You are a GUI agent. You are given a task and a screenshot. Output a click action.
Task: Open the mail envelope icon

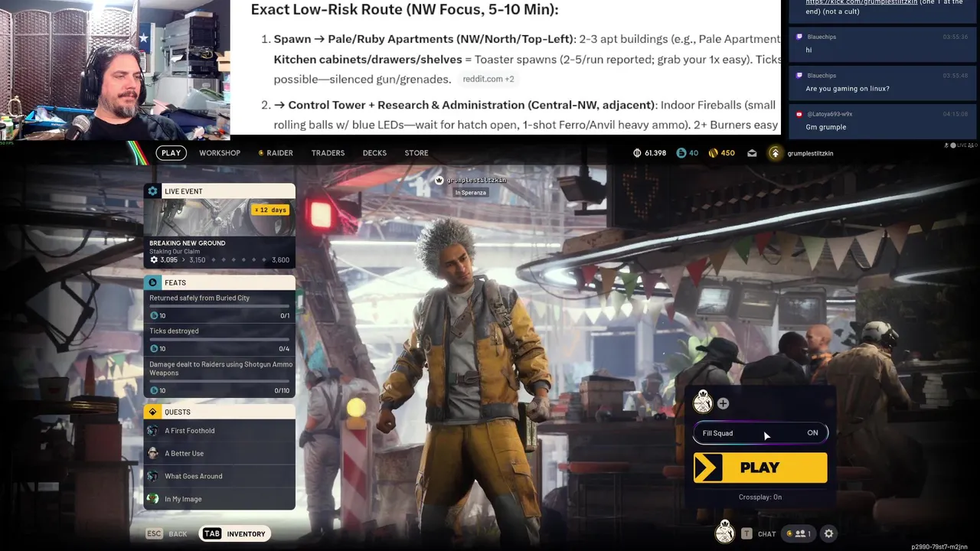pyautogui.click(x=752, y=153)
